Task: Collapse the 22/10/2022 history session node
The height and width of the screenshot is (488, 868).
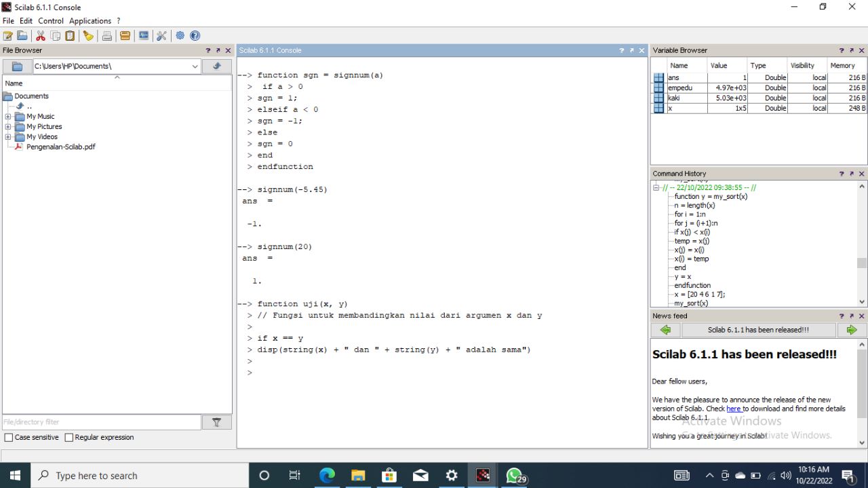Action: point(656,188)
